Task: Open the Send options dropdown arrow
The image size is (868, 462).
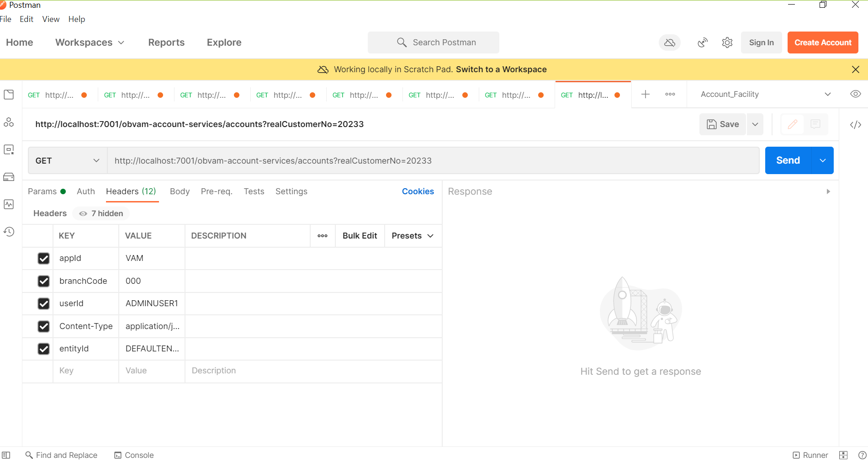Action: point(823,160)
